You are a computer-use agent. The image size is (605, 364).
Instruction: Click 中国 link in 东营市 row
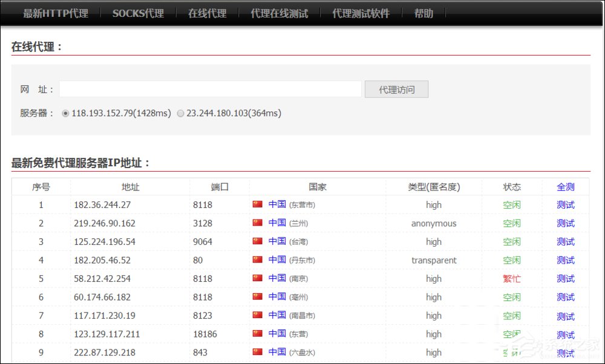click(277, 204)
